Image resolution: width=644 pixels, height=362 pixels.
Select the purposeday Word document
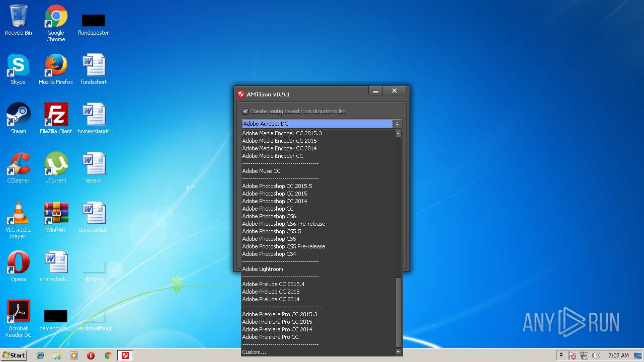[94, 217]
